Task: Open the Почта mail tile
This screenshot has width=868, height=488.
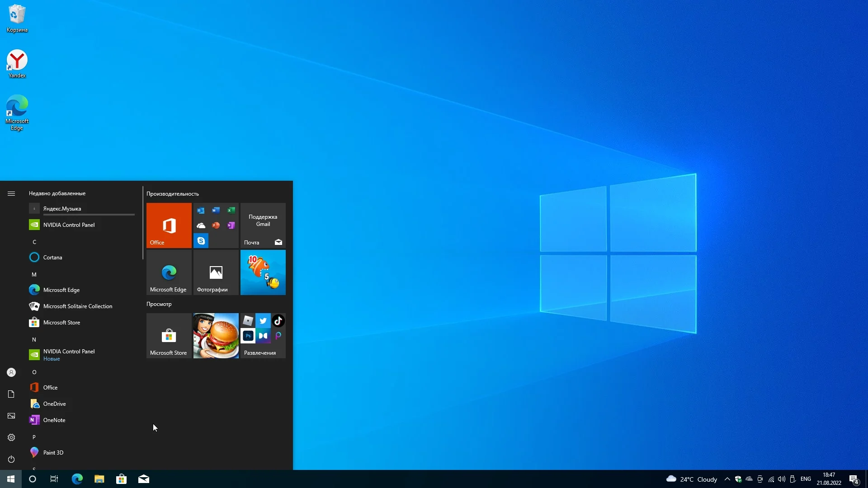Action: 263,225
